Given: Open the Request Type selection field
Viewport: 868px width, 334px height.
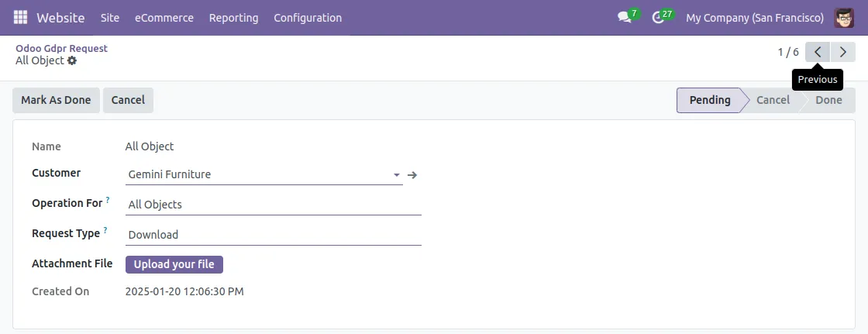Looking at the screenshot, I should tap(273, 235).
